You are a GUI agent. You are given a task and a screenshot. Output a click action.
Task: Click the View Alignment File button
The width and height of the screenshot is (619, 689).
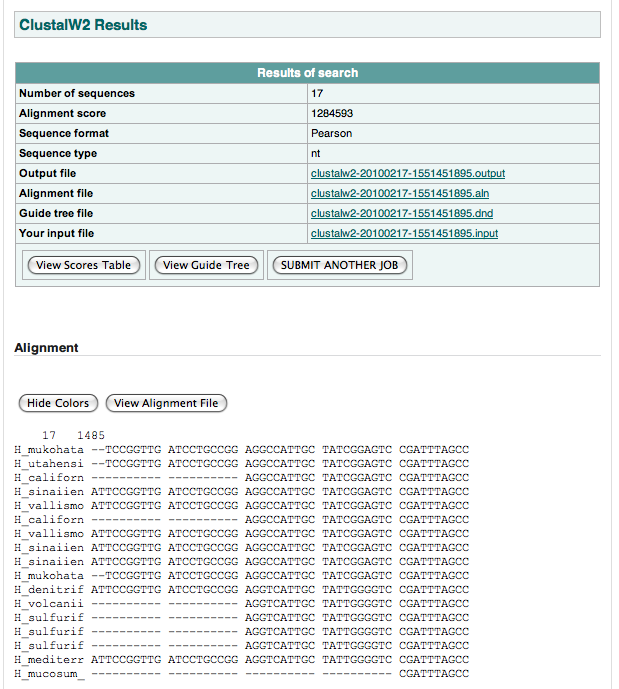pyautogui.click(x=166, y=403)
